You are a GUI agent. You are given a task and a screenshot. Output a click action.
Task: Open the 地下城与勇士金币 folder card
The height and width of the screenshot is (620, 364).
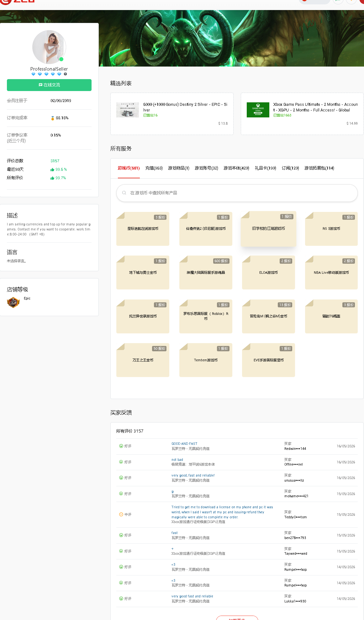click(x=143, y=272)
